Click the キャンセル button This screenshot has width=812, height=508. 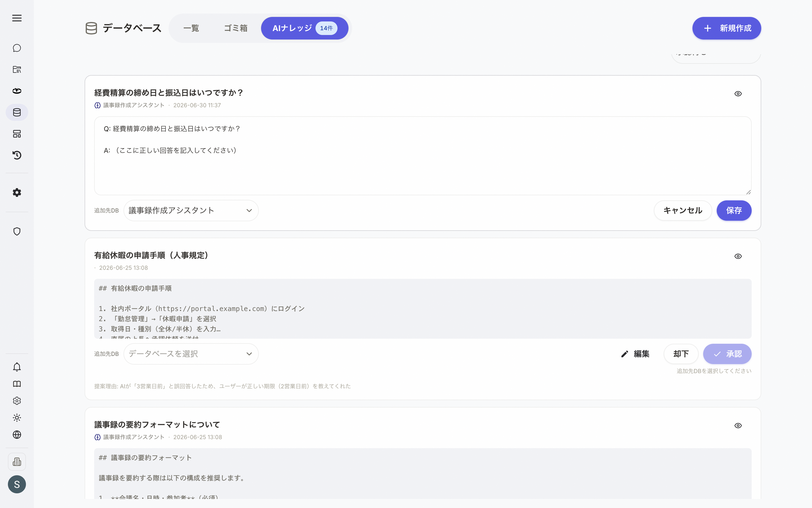point(683,211)
